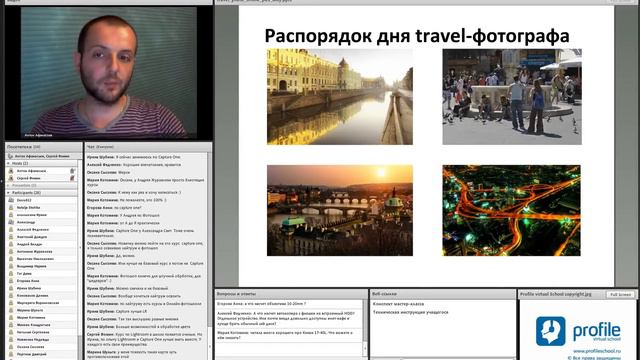Screen dimensions: 640x360
Task: Click the divider arrow between attendees and chat
Action: 80,248
